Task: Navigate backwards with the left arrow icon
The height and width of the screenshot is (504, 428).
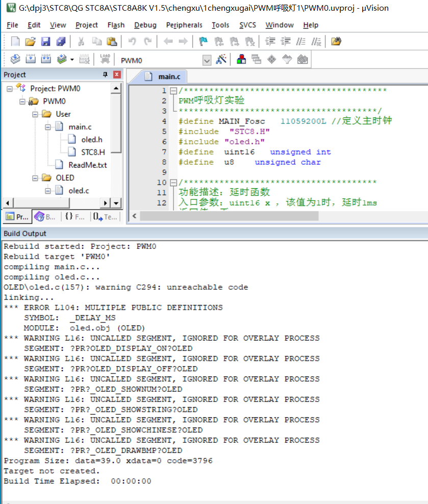Action: point(168,41)
